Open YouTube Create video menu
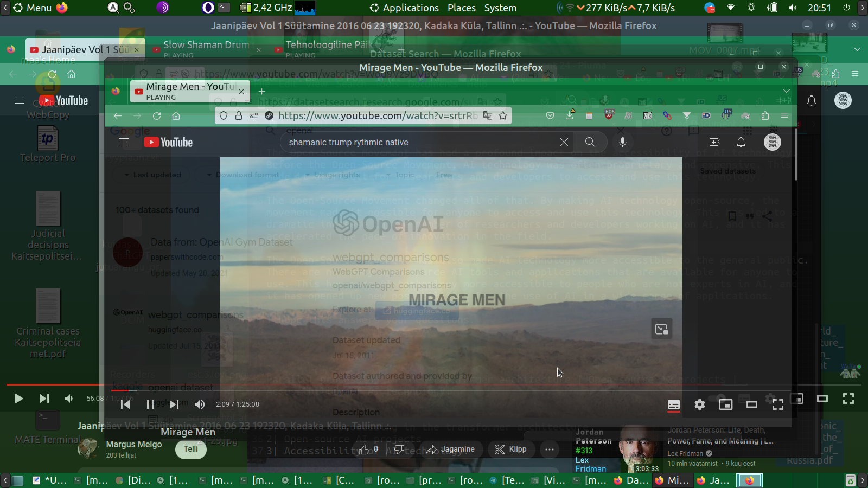This screenshot has width=868, height=488. point(715,142)
